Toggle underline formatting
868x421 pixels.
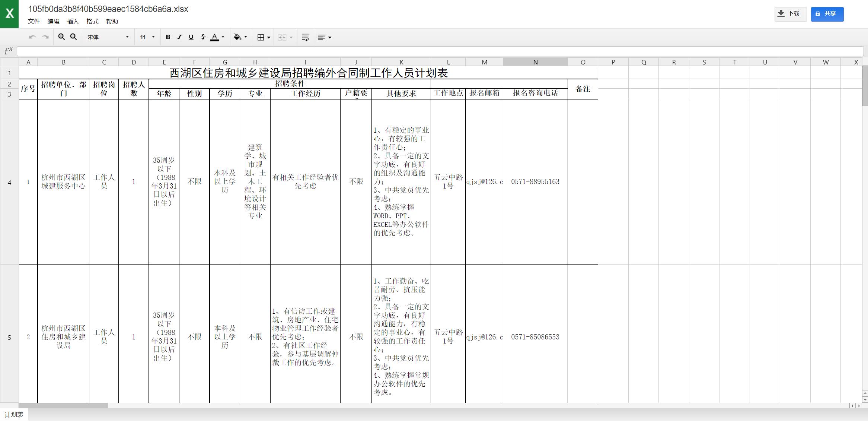pos(191,37)
